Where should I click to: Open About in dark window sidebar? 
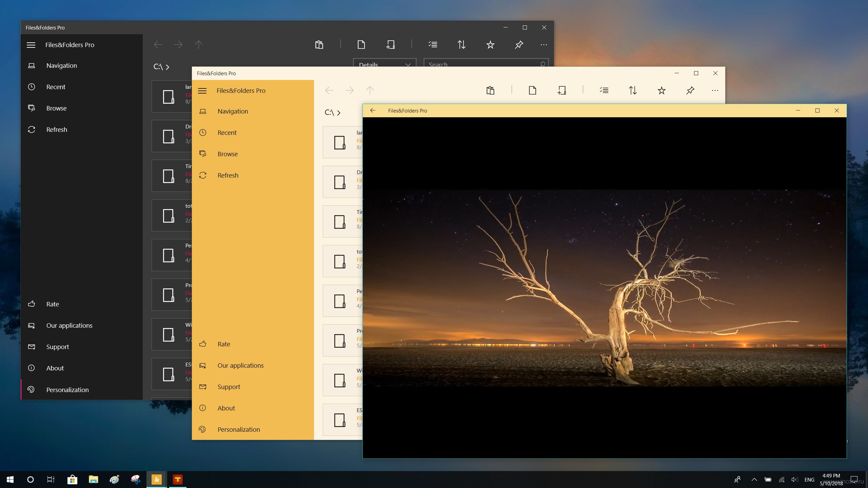pos(82,368)
